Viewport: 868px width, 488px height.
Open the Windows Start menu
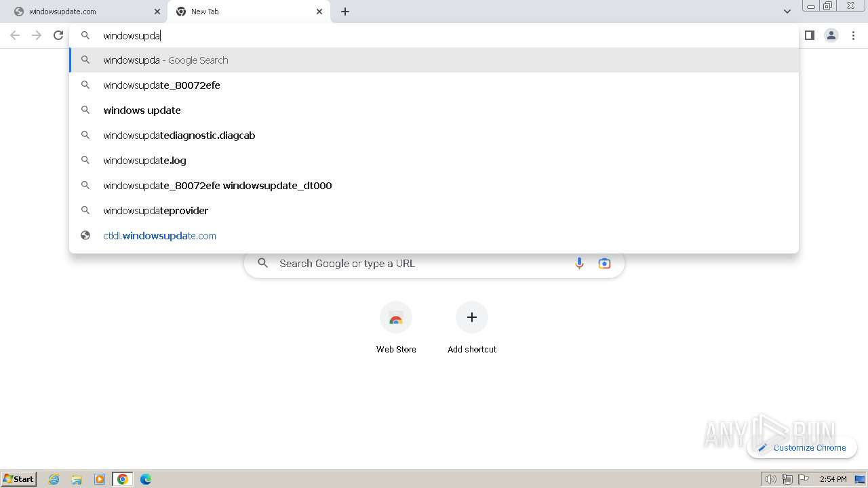(x=19, y=479)
